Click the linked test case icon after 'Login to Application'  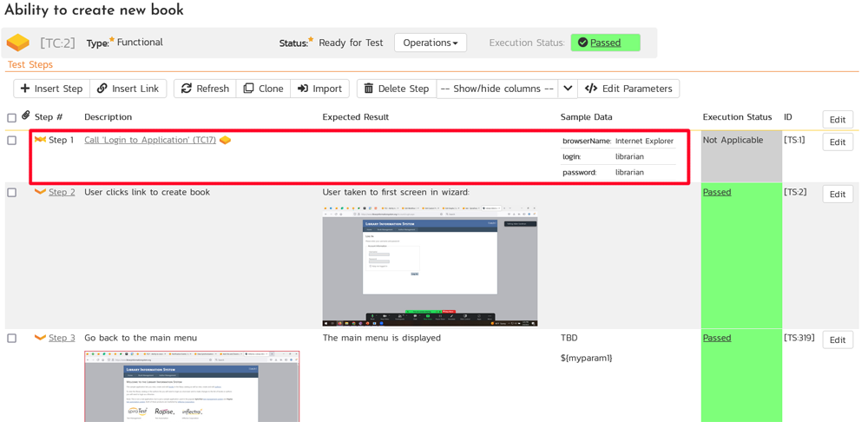pyautogui.click(x=225, y=141)
